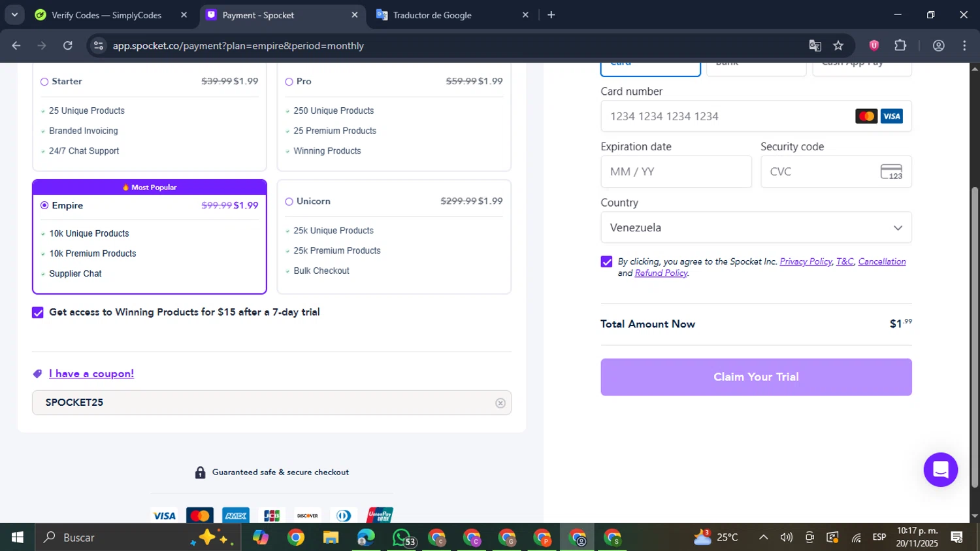Image resolution: width=980 pixels, height=551 pixels.
Task: Open the I have a coupon link
Action: pos(91,374)
